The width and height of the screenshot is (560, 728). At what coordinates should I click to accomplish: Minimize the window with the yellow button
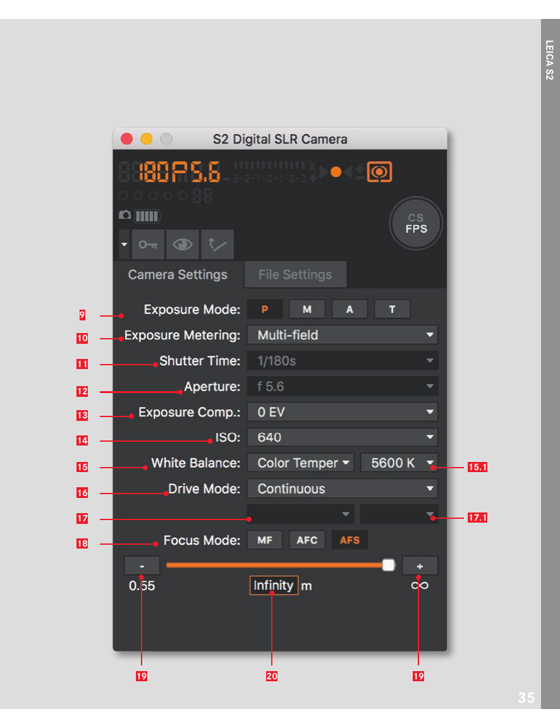[146, 139]
